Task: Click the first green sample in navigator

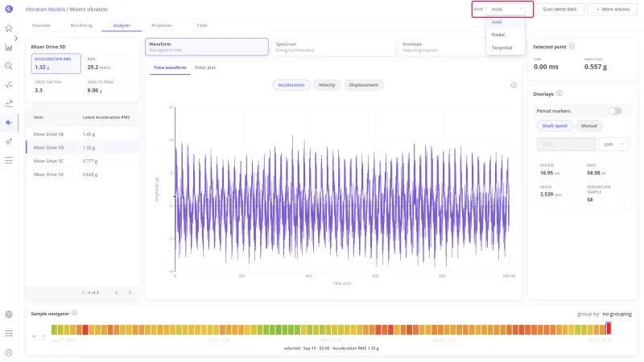Action: [54, 329]
